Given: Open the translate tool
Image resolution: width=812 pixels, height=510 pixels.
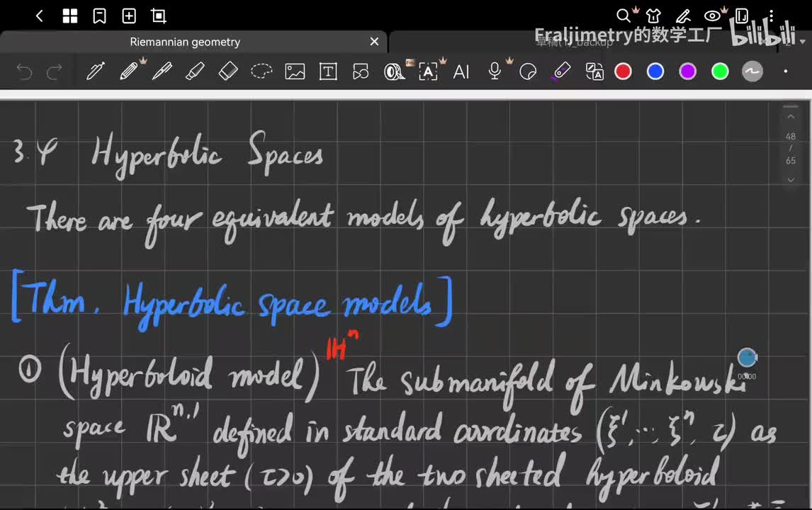Looking at the screenshot, I should [x=594, y=72].
